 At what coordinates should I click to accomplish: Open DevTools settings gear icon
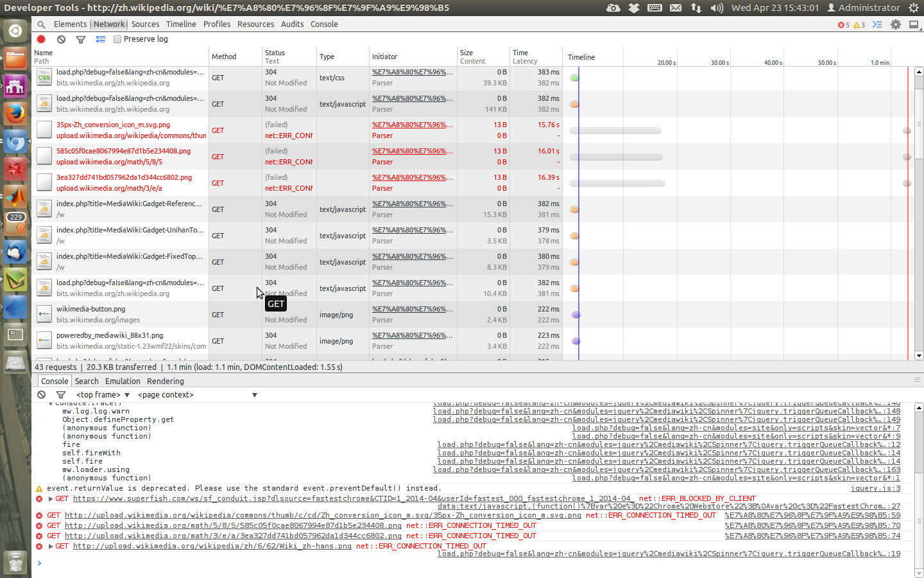pos(896,24)
